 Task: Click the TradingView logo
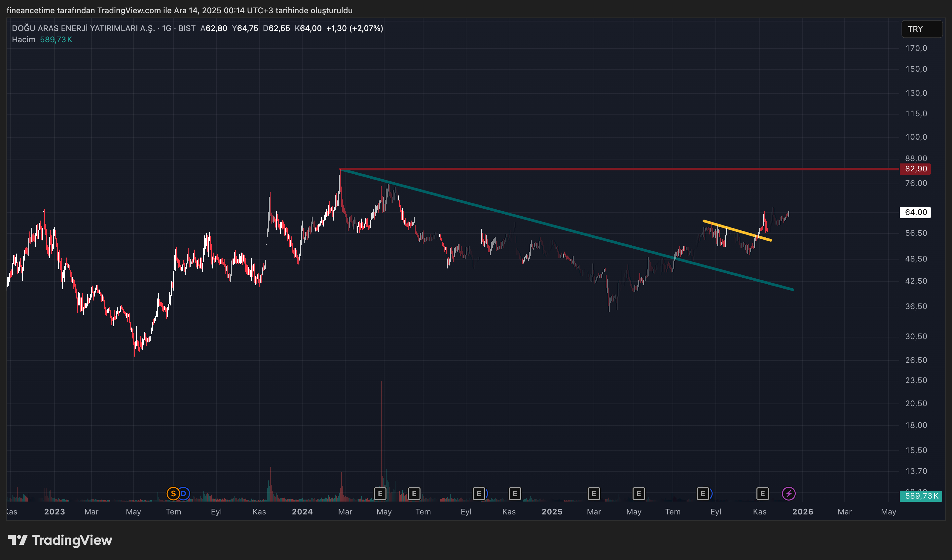pyautogui.click(x=60, y=540)
